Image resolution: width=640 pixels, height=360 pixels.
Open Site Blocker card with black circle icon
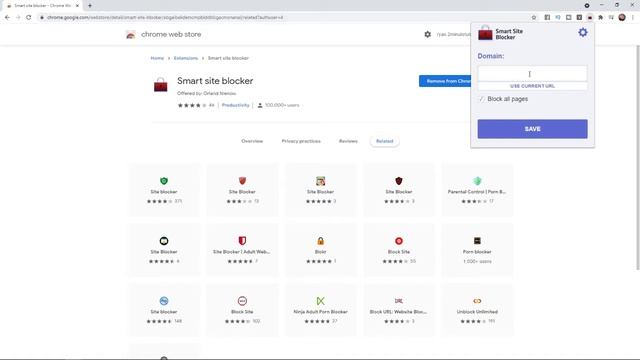click(164, 241)
